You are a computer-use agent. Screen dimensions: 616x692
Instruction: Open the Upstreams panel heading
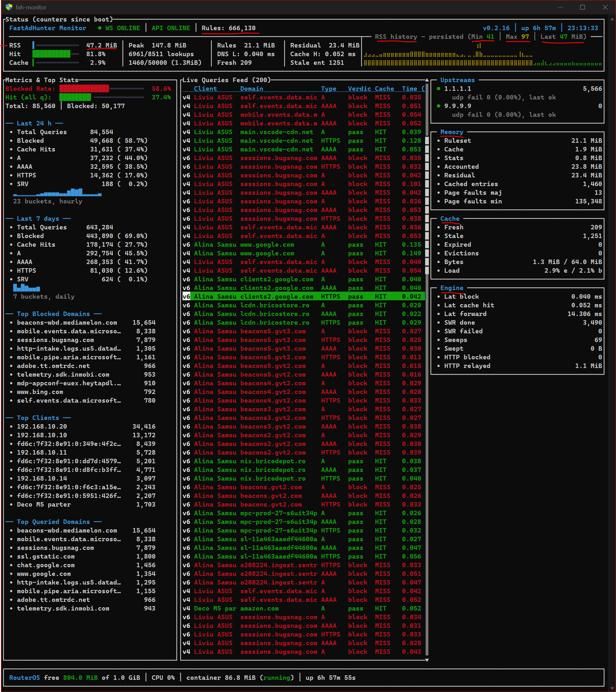(458, 80)
